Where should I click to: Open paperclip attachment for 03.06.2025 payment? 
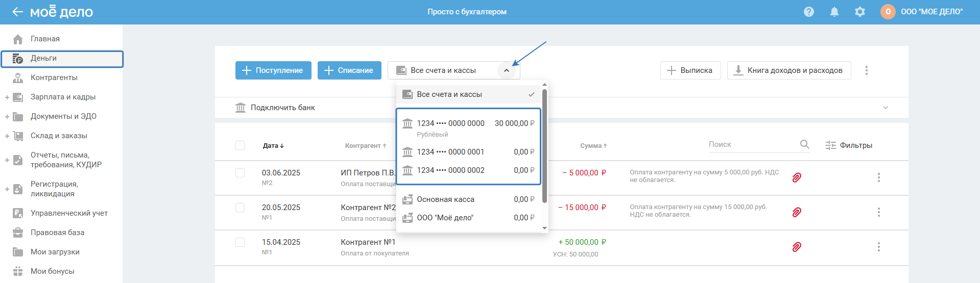pos(797,177)
